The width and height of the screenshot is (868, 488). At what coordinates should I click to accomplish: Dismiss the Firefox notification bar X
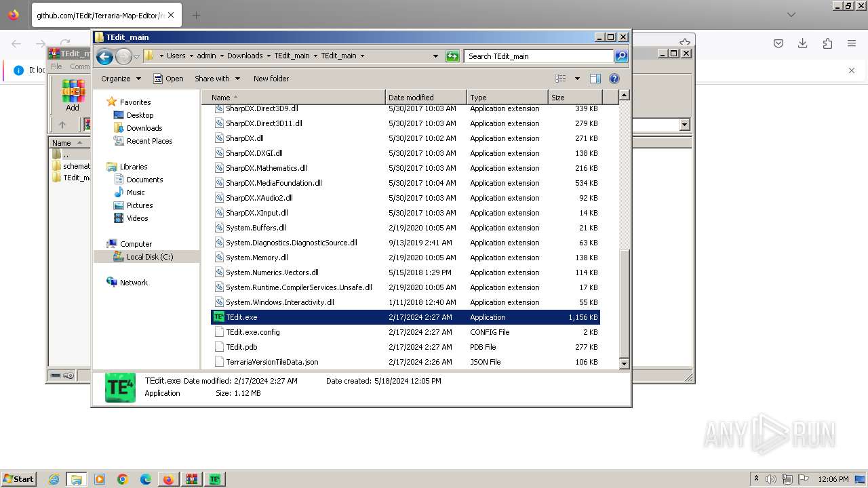(852, 70)
